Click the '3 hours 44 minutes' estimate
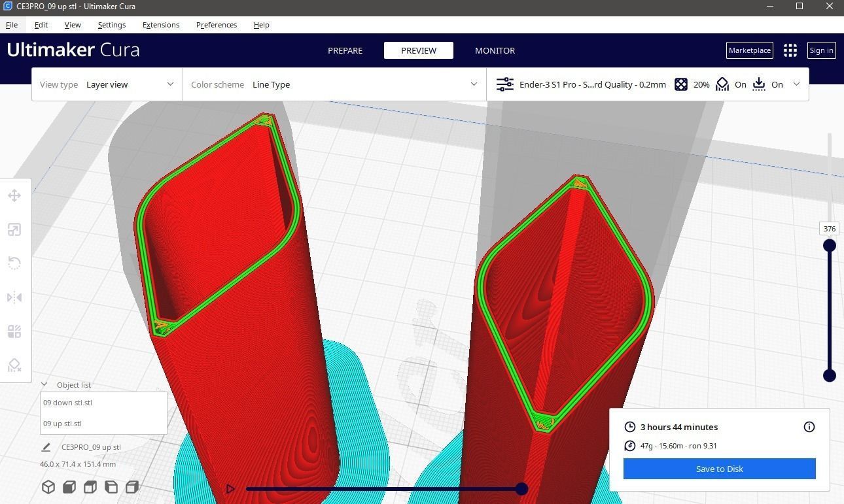Viewport: 844px width, 504px height. 679,427
